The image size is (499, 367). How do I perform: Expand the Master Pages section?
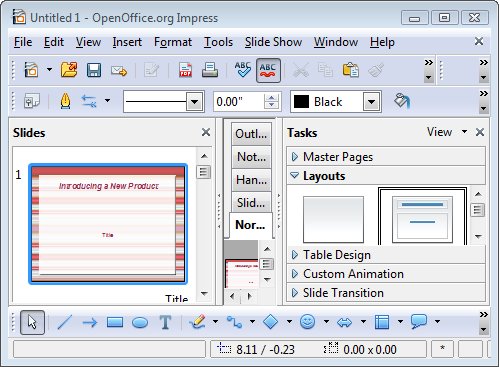coord(386,157)
